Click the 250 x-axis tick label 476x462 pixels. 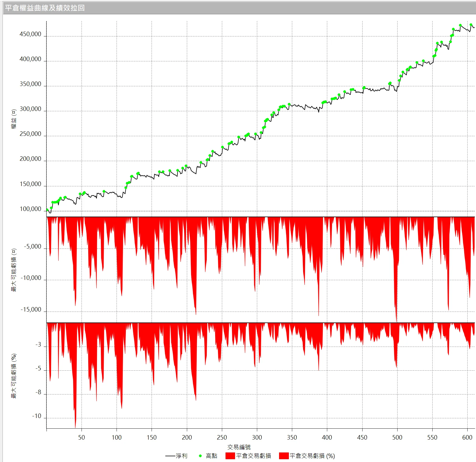(x=222, y=437)
